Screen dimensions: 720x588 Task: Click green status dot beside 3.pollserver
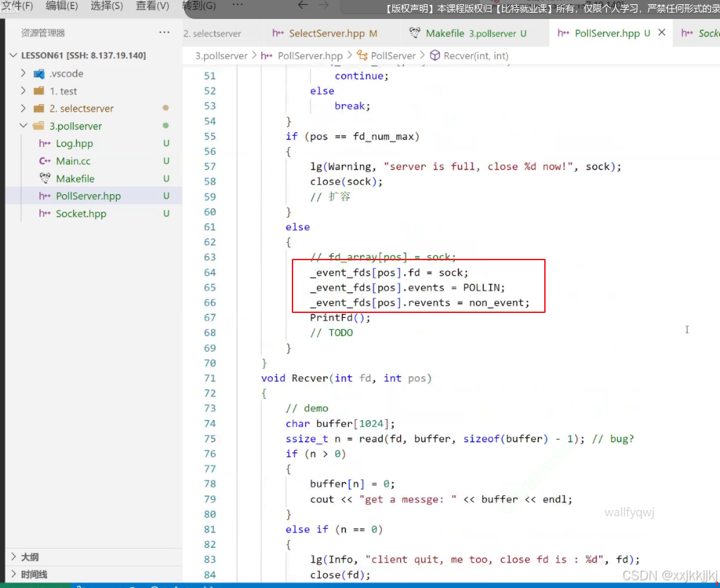point(166,125)
